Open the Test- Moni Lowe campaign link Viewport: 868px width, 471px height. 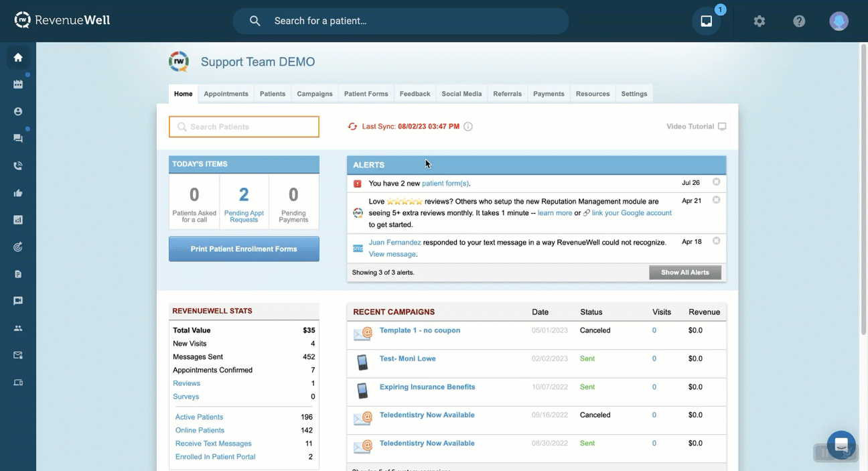(408, 358)
